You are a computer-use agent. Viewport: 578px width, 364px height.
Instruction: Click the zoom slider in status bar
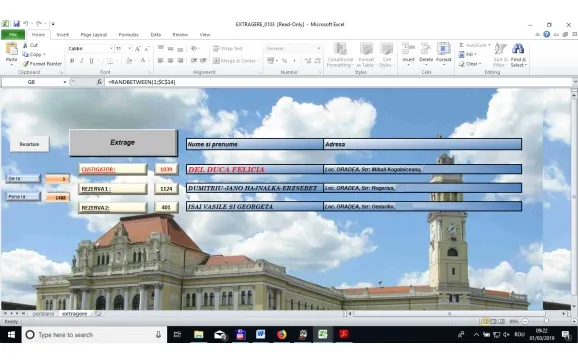pos(547,322)
